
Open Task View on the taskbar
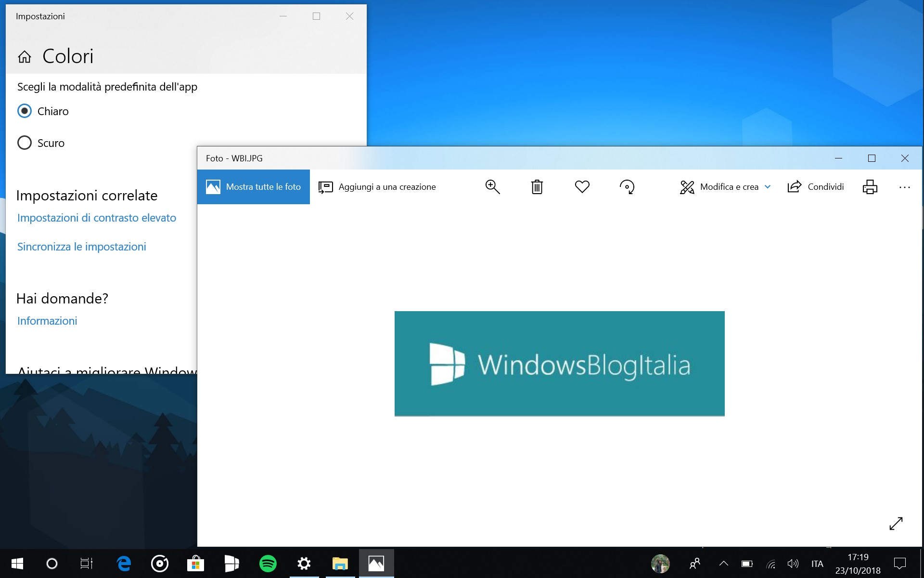point(87,564)
